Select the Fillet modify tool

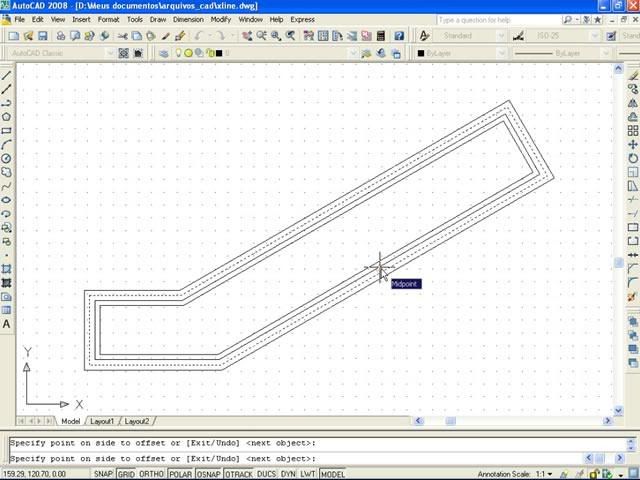(633, 282)
